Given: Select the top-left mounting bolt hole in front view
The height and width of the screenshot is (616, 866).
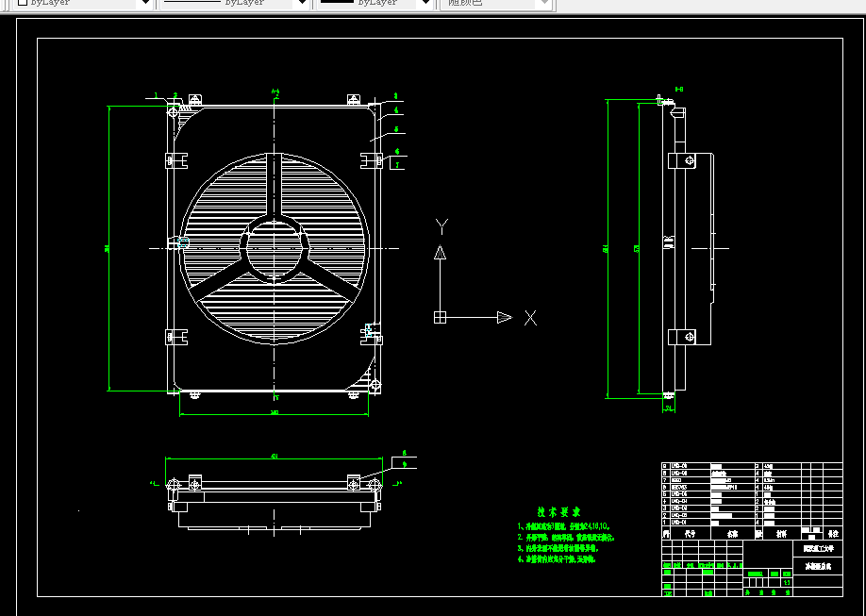Looking at the screenshot, I should 173,112.
